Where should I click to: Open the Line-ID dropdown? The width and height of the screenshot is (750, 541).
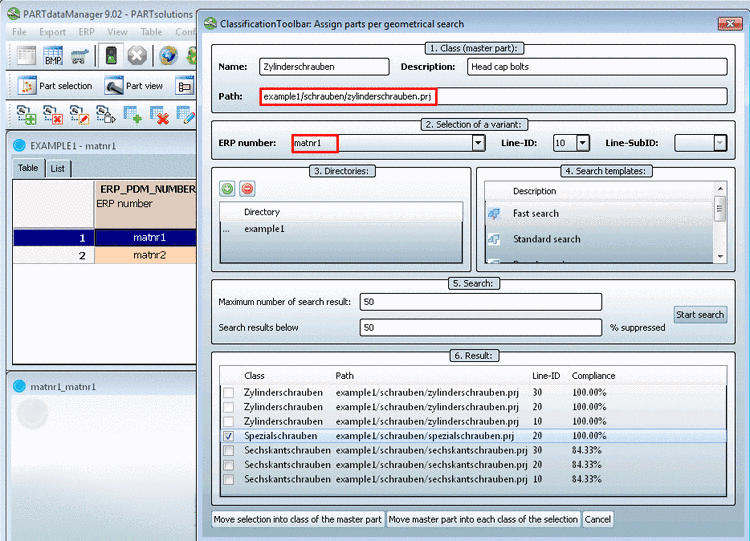pos(582,143)
